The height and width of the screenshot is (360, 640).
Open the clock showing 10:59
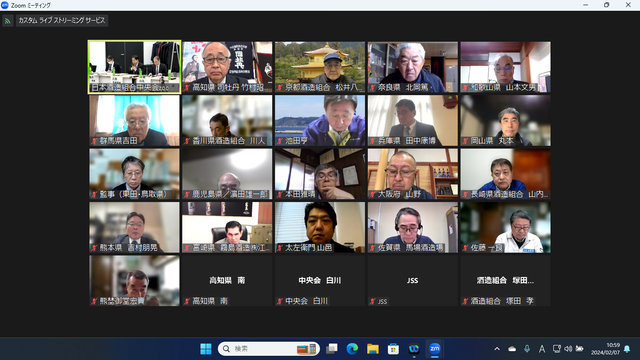pos(606,349)
